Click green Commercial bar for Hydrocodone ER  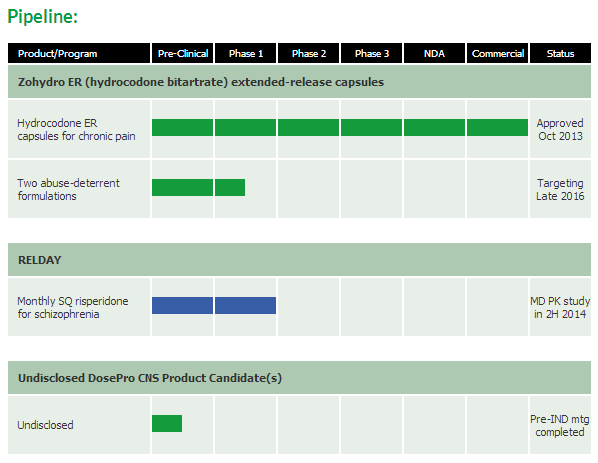point(497,127)
